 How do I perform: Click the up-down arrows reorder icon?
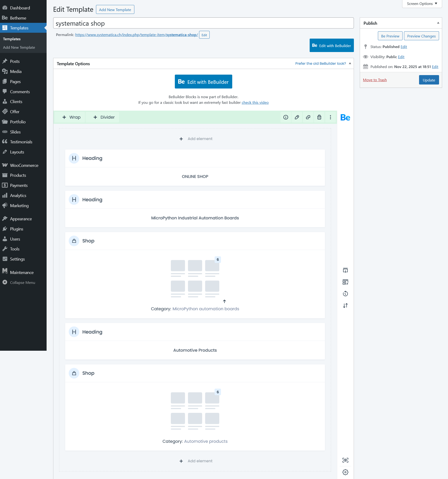click(345, 306)
